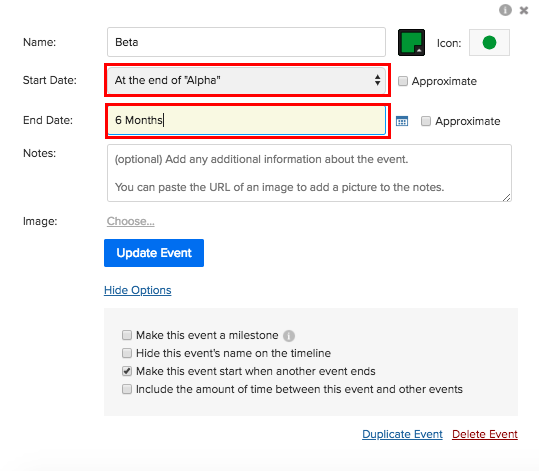Click the Update Event button

154,253
